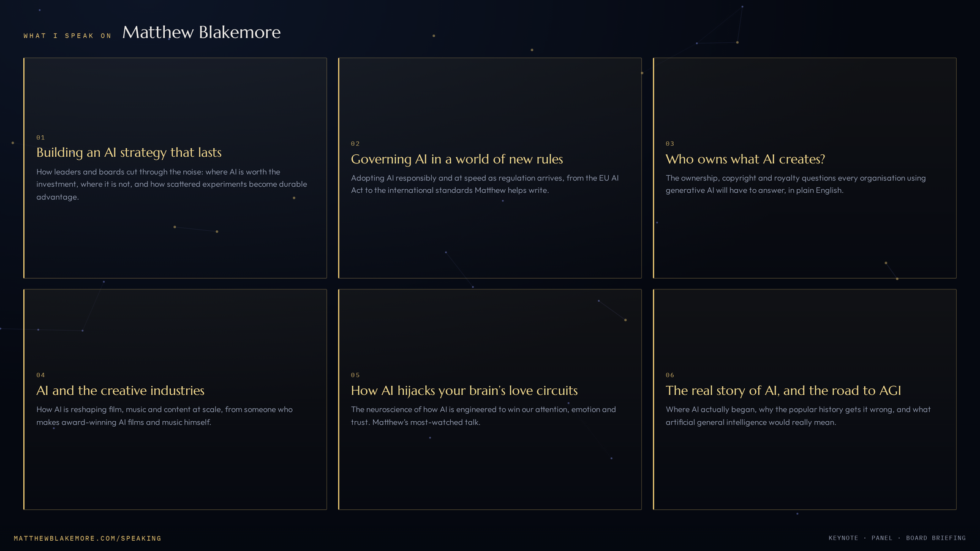Click the PANEL label in footer
Image resolution: width=980 pixels, height=551 pixels.
point(882,538)
